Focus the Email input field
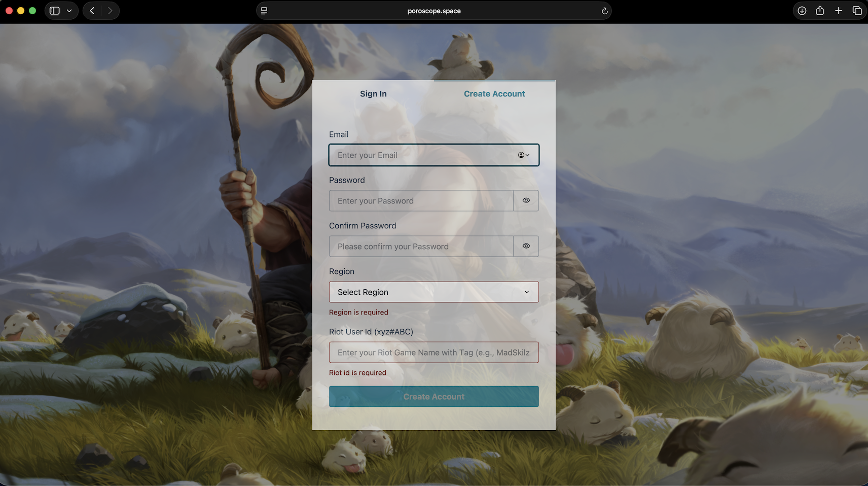The width and height of the screenshot is (868, 486). [434, 155]
